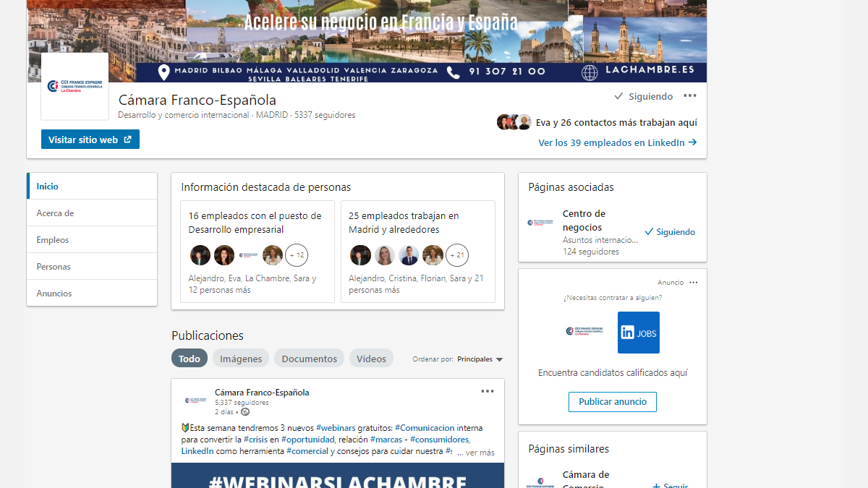Toggle Siguiendo for Cámara Franco-Española page
The width and height of the screenshot is (868, 488).
coord(644,96)
